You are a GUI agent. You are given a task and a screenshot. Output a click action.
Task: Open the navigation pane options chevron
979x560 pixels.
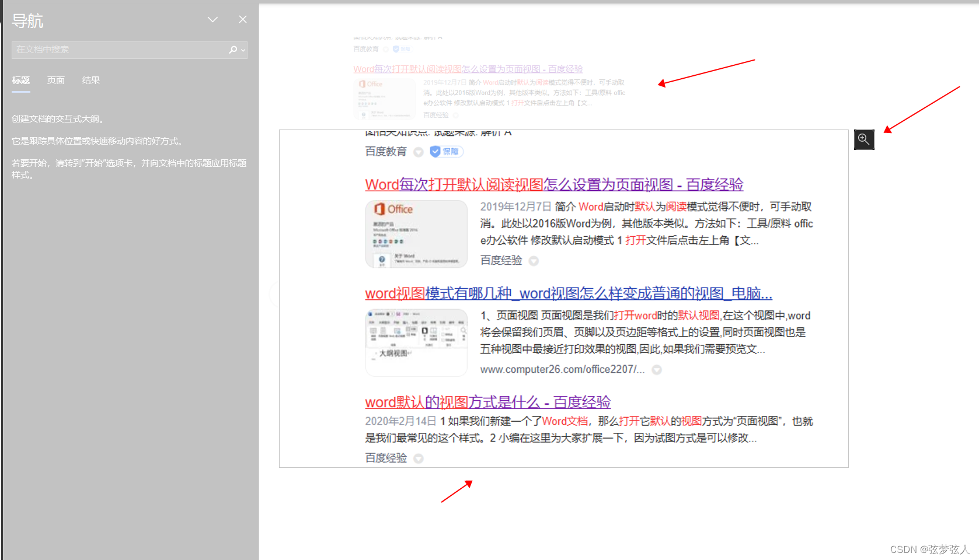pyautogui.click(x=212, y=20)
